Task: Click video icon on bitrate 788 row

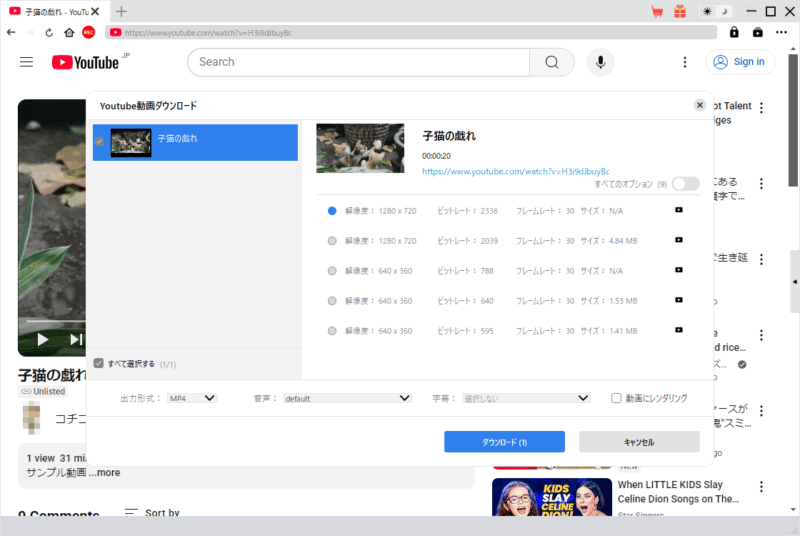Action: pyautogui.click(x=679, y=270)
